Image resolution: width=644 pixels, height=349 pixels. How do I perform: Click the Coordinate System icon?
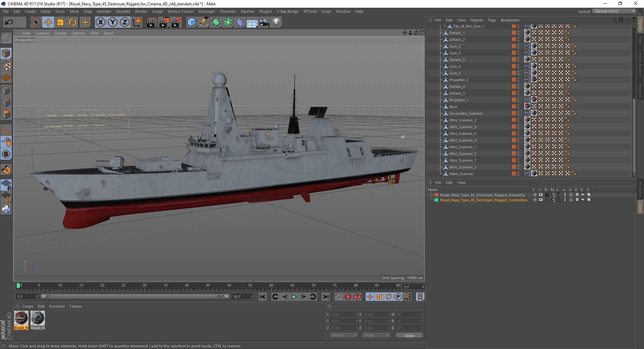[137, 22]
